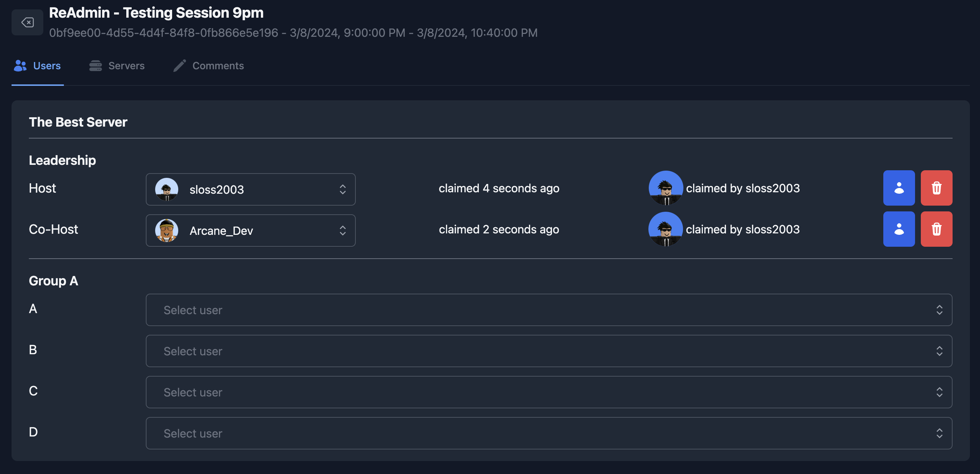The width and height of the screenshot is (980, 474).
Task: Open Select user dropdown for slot B
Action: coord(548,351)
